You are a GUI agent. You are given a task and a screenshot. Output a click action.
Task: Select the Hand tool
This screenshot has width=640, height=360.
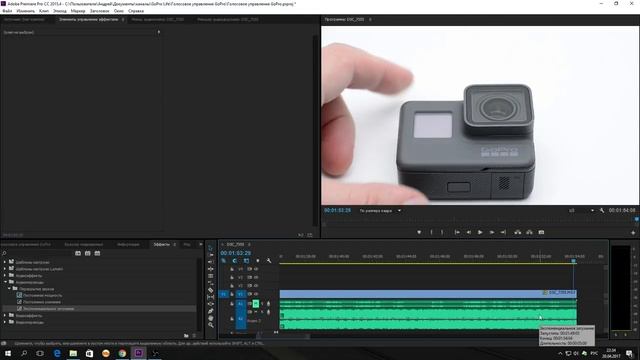click(x=211, y=318)
